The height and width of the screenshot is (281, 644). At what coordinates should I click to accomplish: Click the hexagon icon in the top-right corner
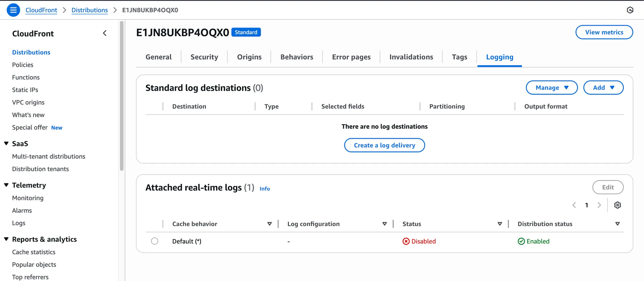coord(630,10)
